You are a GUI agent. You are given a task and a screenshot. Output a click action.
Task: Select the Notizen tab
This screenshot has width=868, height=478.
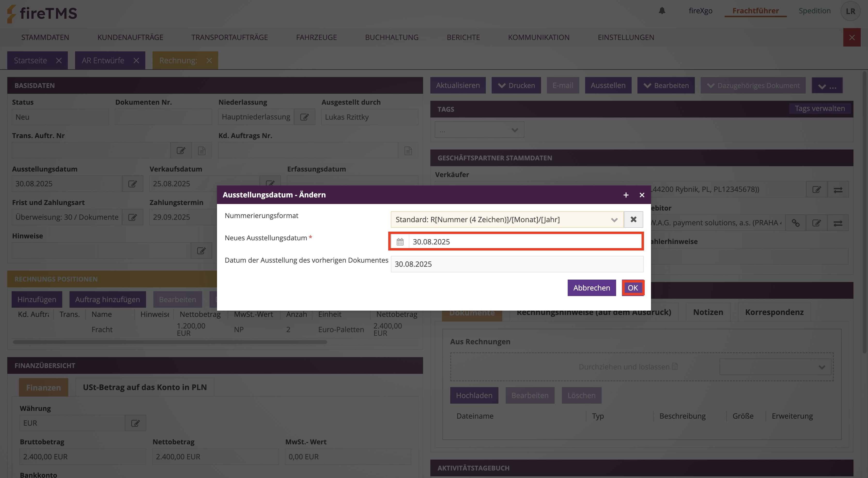click(x=708, y=312)
